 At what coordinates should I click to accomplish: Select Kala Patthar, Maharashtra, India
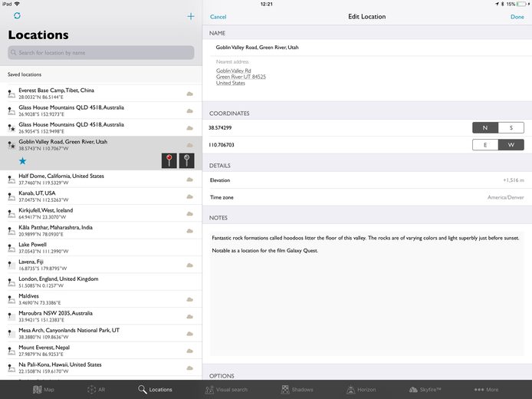[101, 230]
